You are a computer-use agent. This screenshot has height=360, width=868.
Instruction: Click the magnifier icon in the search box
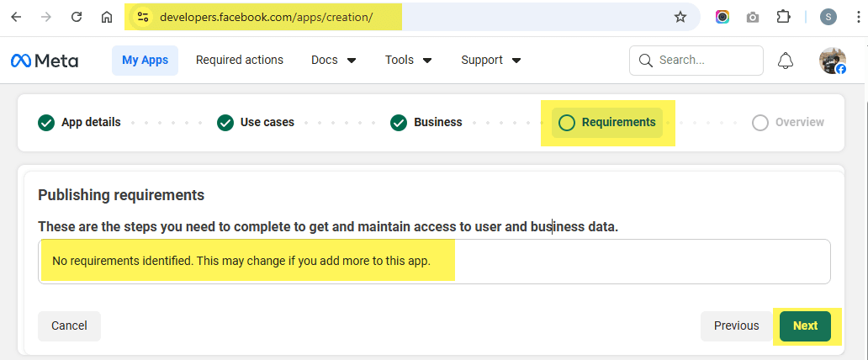point(645,61)
